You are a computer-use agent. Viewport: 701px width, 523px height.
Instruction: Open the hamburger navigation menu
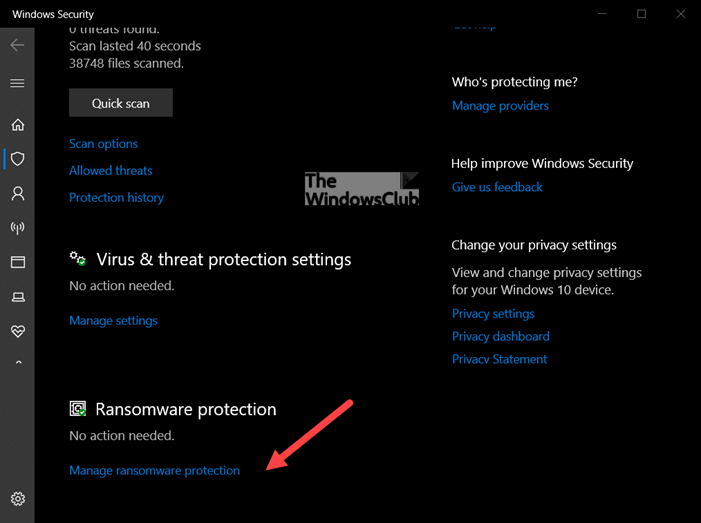[x=17, y=84]
